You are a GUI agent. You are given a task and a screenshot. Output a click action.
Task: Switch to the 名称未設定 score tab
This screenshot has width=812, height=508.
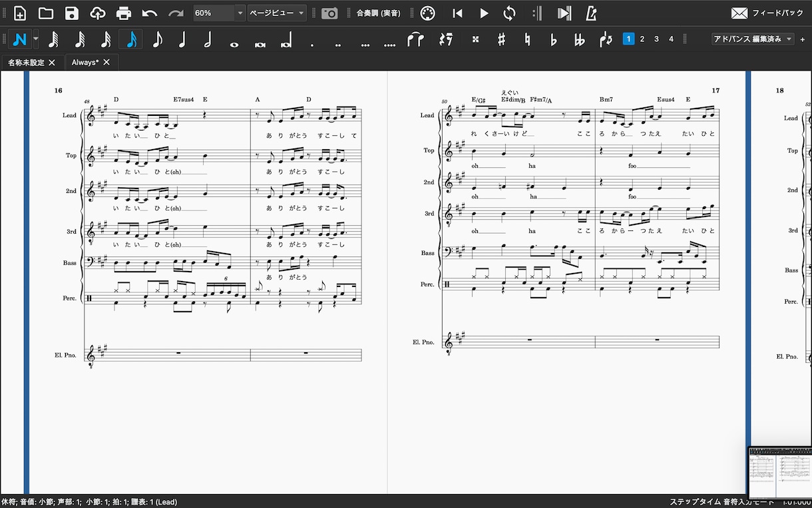pos(27,63)
